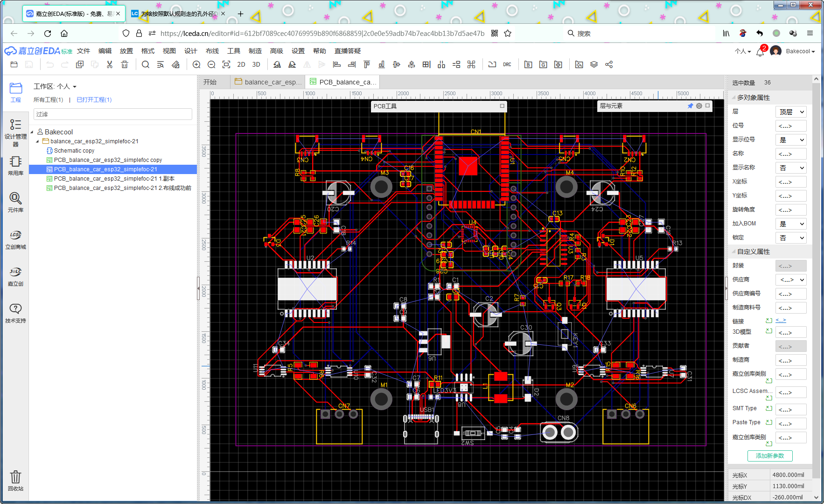The width and height of the screenshot is (824, 504).
Task: Click the notification bell icon
Action: point(760,51)
